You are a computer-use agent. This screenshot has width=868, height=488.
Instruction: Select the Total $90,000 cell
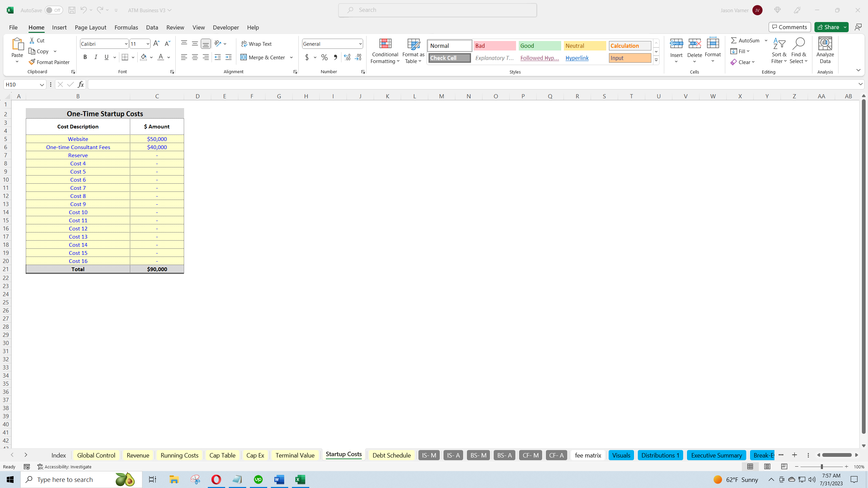click(x=157, y=269)
